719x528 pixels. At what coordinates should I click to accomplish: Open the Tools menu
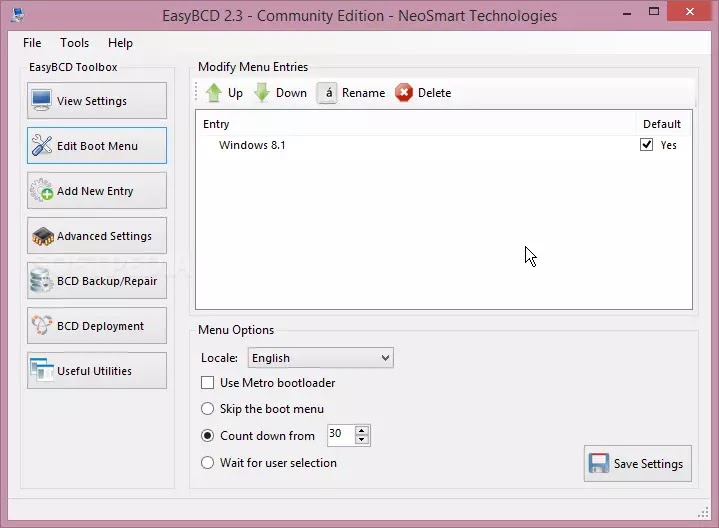pyautogui.click(x=74, y=43)
